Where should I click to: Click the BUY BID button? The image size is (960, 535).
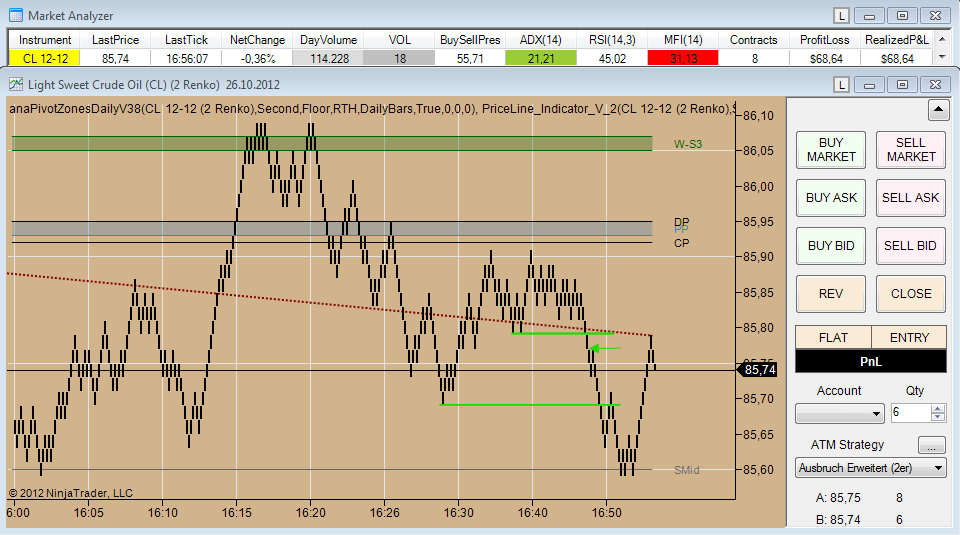click(x=831, y=245)
